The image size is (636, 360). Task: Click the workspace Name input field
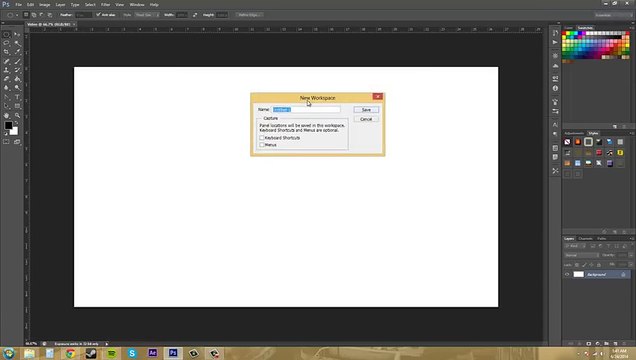click(306, 109)
